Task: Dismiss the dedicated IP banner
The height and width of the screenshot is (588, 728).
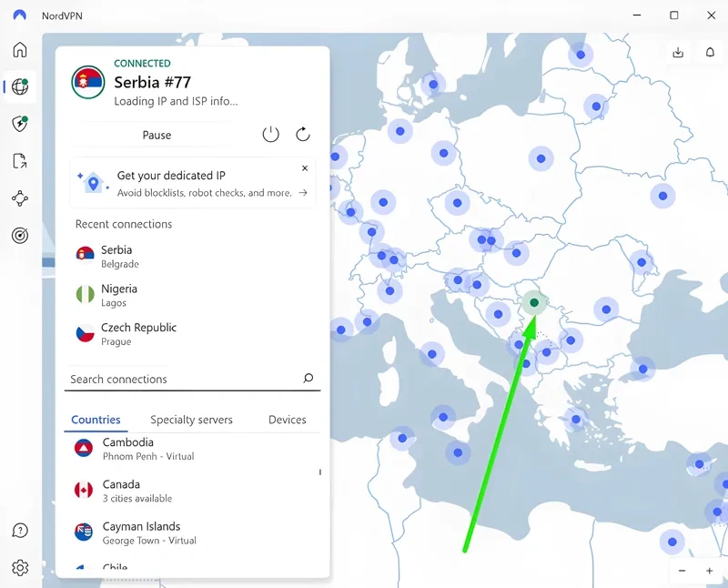Action: [305, 168]
